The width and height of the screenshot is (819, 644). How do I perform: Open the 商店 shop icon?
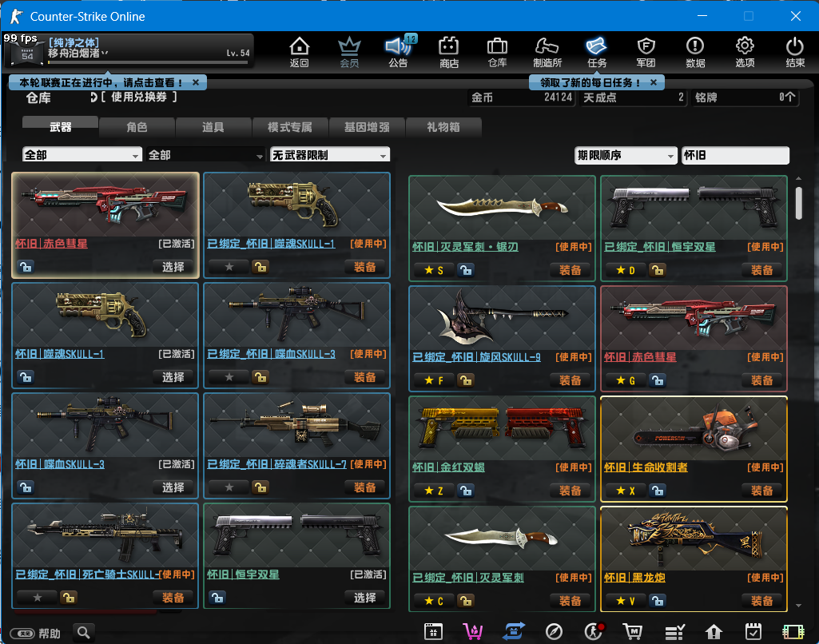[x=449, y=52]
